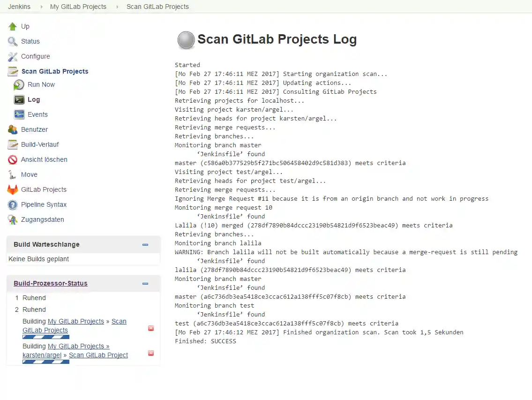
Task: Click the Pipeline Syntax help icon
Action: click(x=13, y=205)
